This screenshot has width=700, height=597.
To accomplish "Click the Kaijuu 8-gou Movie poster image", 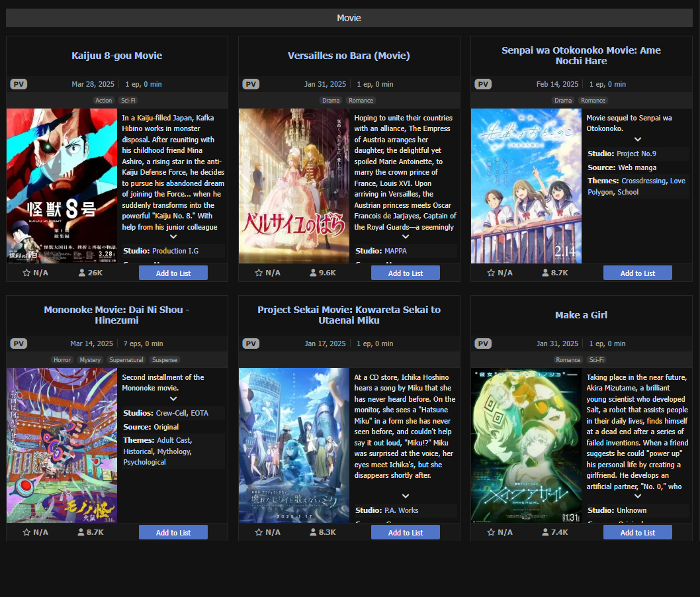I will click(62, 186).
